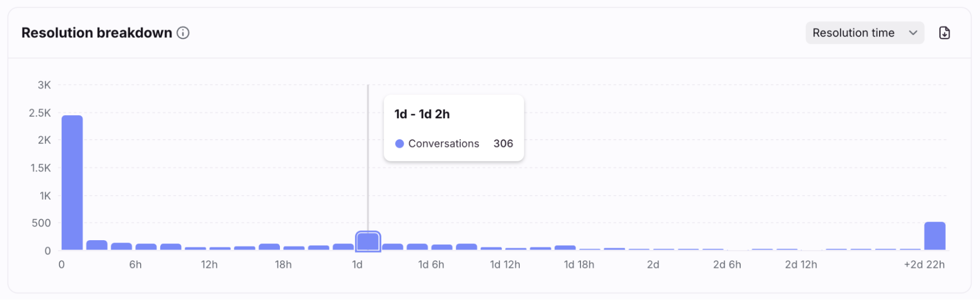Click the Resolution breakdown title
980x300 pixels.
coord(97,33)
